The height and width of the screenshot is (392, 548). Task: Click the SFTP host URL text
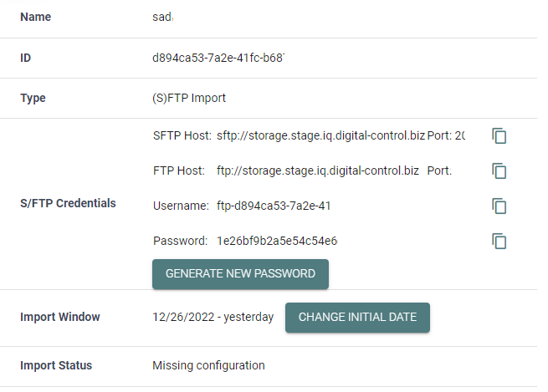(320, 135)
